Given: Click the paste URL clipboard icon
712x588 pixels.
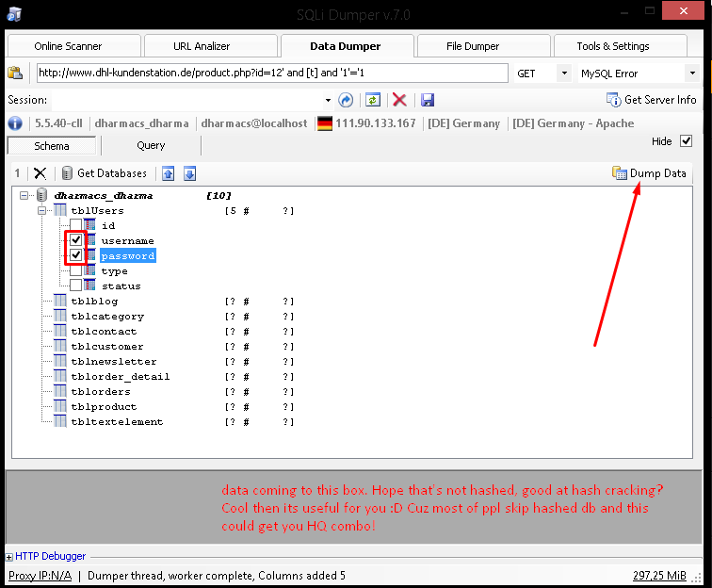Looking at the screenshot, I should point(15,73).
